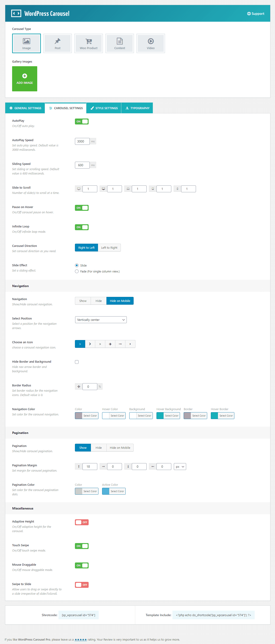This screenshot has height=644, width=275.
Task: Select the Image carousel type
Action: tap(26, 43)
